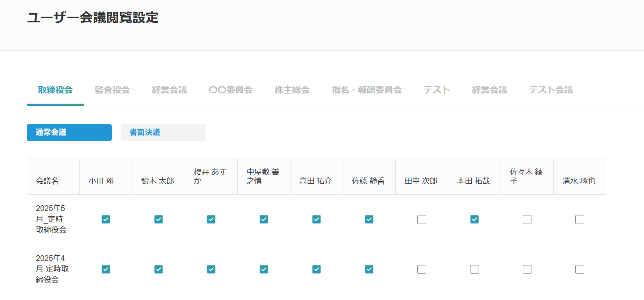Select the 指名・報酬委員会 tab
This screenshot has height=300, width=644.
(366, 90)
